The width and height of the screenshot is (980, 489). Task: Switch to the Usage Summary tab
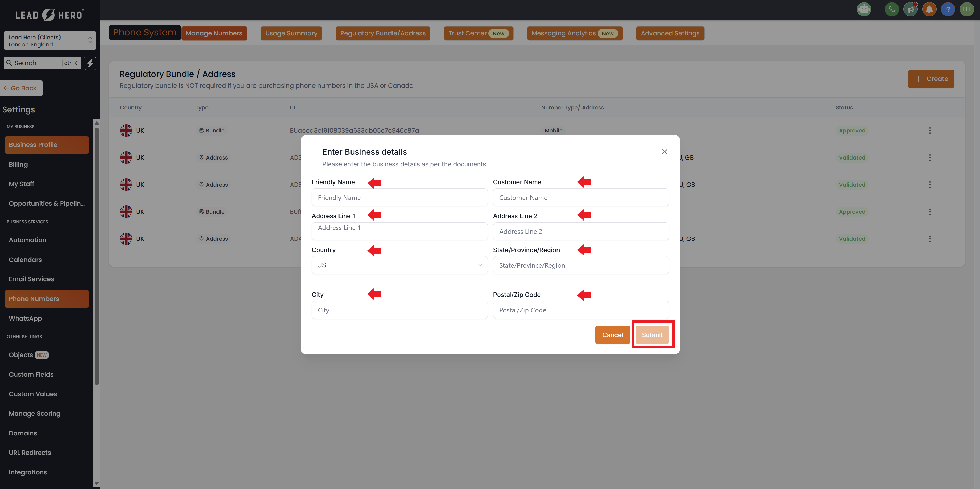(x=291, y=33)
